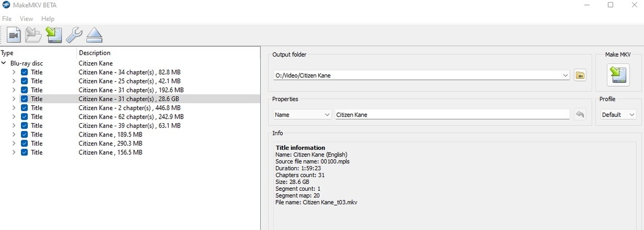Open preferences with the wrench icon
The width and height of the screenshot is (644, 230).
point(74,35)
